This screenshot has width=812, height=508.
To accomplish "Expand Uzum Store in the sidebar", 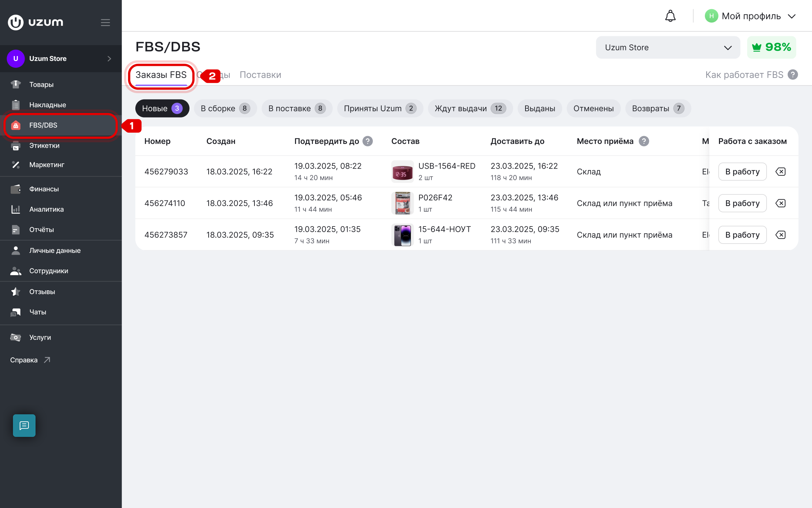I will coord(61,59).
